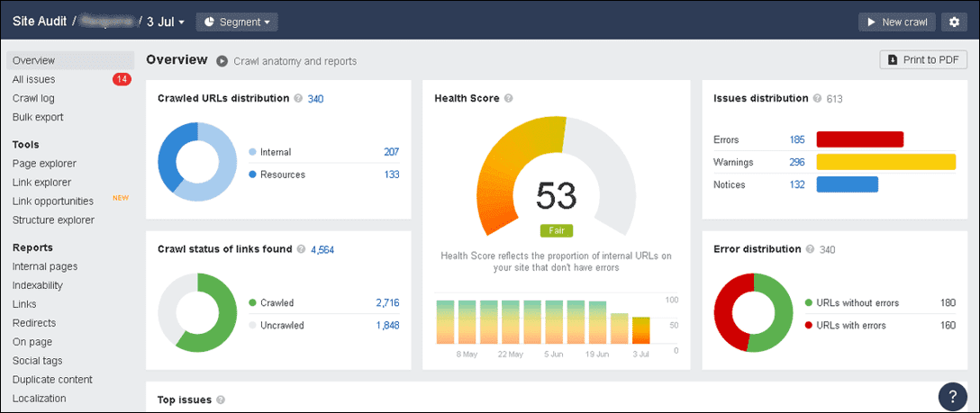Click the Crawled URLs distribution donut chart
The width and height of the screenshot is (980, 413).
(197, 162)
